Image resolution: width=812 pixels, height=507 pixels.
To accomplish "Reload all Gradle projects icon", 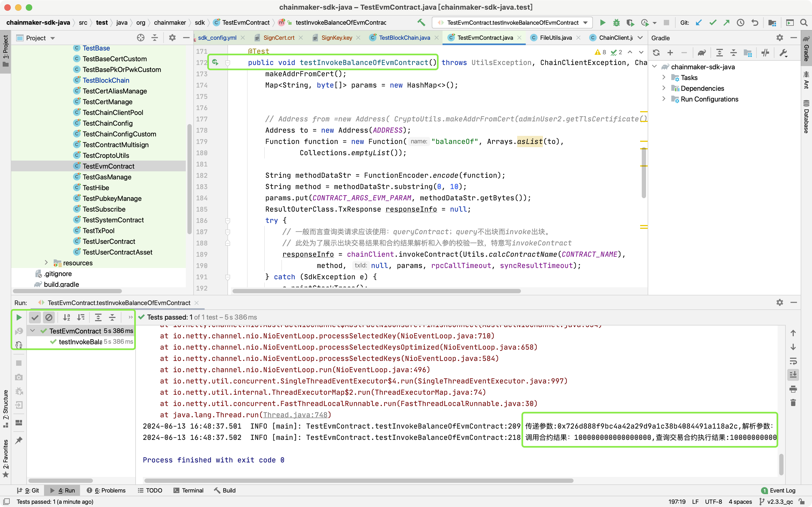I will 656,53.
